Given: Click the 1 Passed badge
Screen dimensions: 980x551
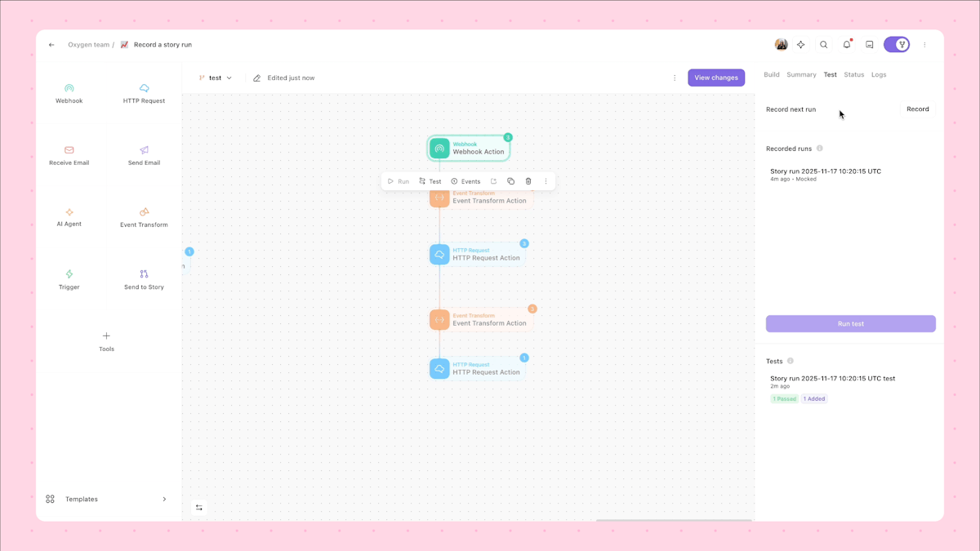Looking at the screenshot, I should [x=784, y=399].
